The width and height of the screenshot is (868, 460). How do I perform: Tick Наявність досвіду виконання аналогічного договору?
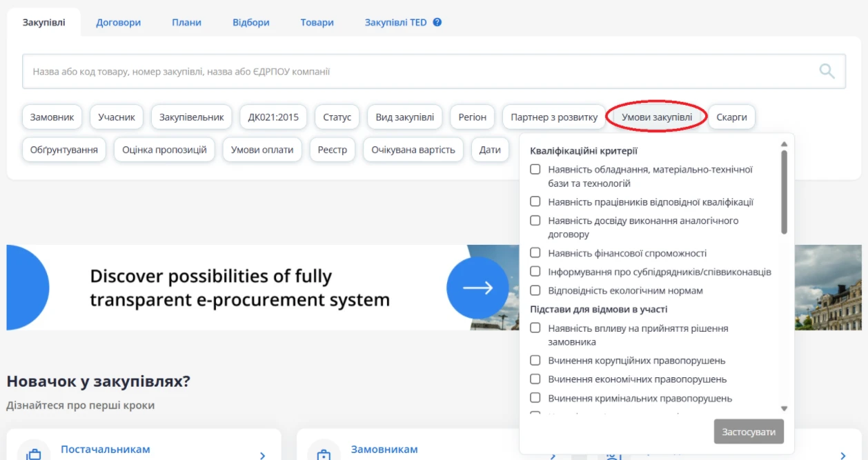click(x=535, y=221)
